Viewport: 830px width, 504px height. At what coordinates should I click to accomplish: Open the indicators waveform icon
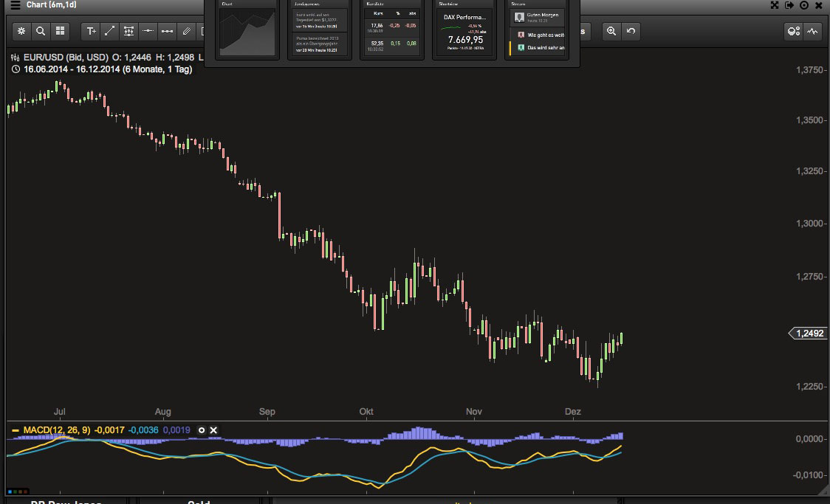[812, 31]
